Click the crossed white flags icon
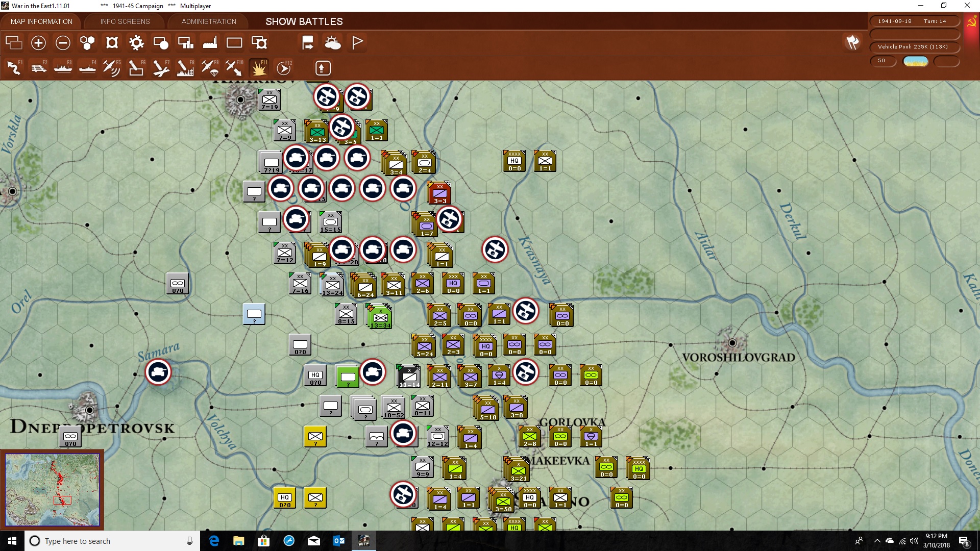 (852, 42)
